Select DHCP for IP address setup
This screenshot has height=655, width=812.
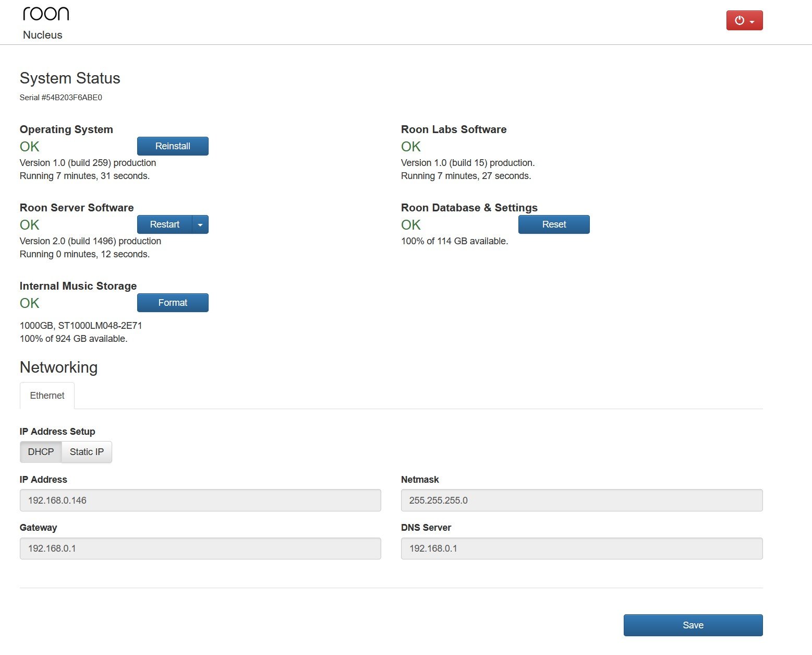tap(41, 452)
